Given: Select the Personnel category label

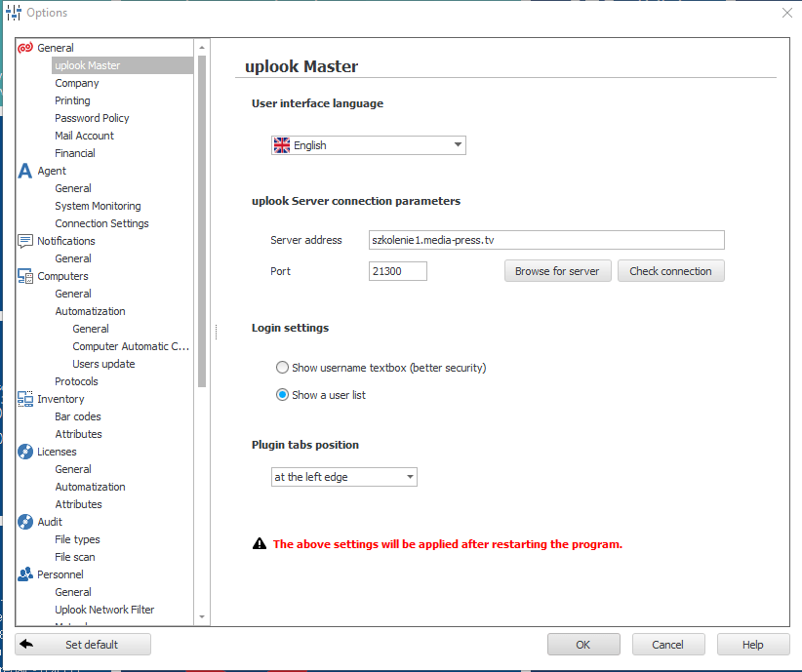Looking at the screenshot, I should click(x=60, y=574).
